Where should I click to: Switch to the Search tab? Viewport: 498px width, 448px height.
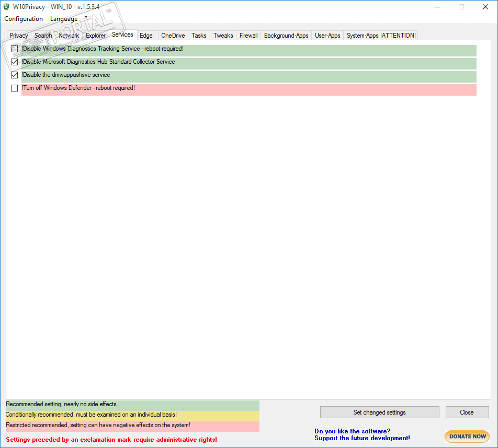43,36
